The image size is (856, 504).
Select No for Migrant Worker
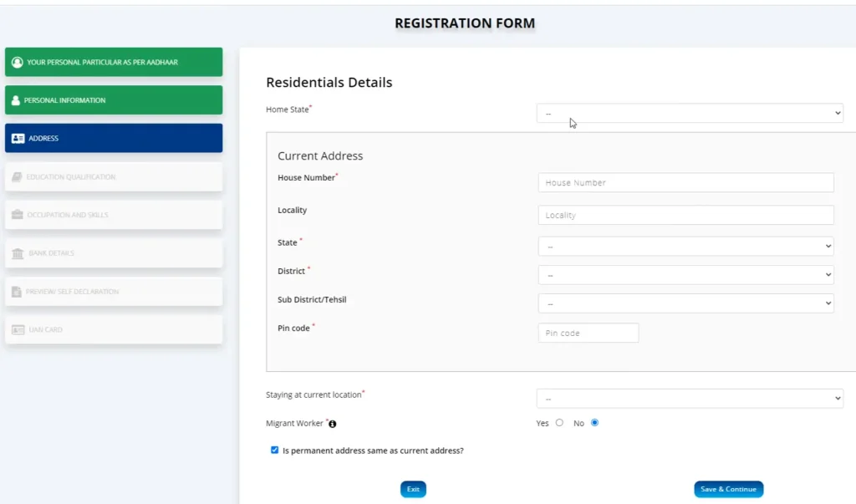594,423
